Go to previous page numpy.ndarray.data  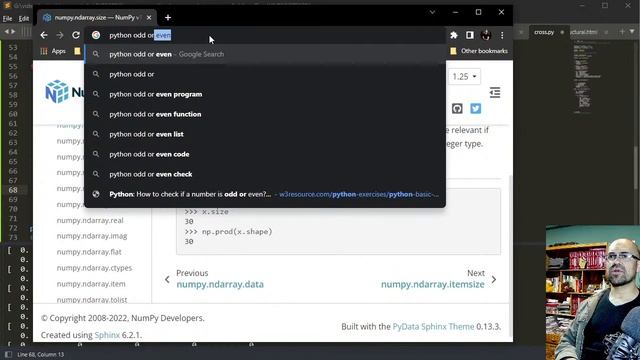click(x=220, y=284)
